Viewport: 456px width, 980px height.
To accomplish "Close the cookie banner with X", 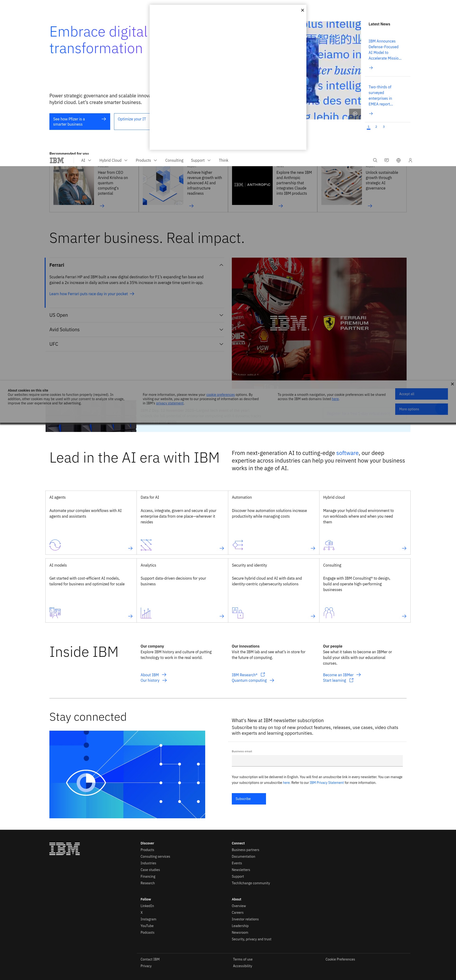I will (x=452, y=384).
